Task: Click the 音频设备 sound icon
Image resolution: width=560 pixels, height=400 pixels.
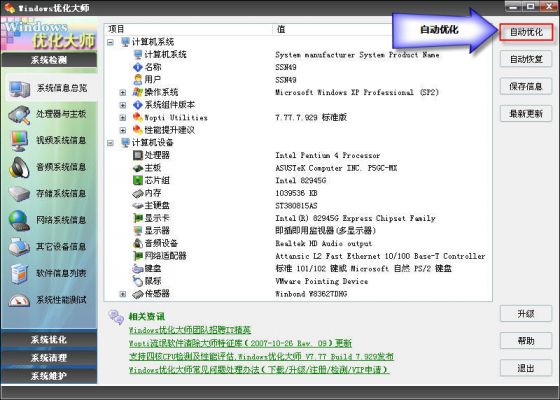Action: tap(138, 243)
